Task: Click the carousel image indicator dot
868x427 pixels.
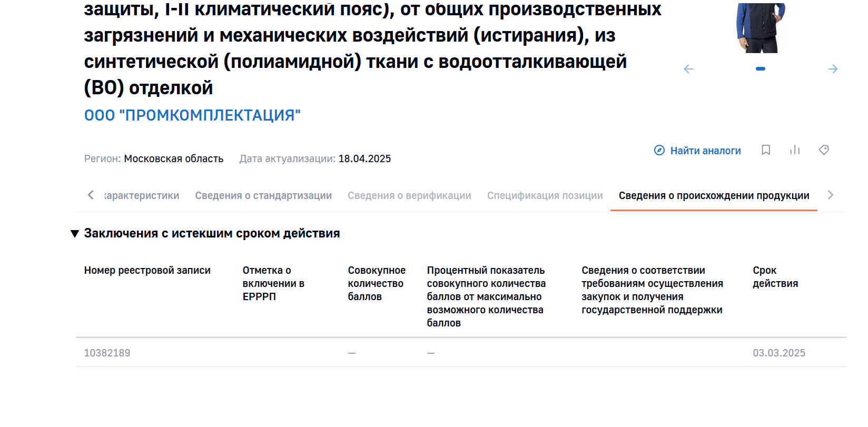Action: (760, 69)
